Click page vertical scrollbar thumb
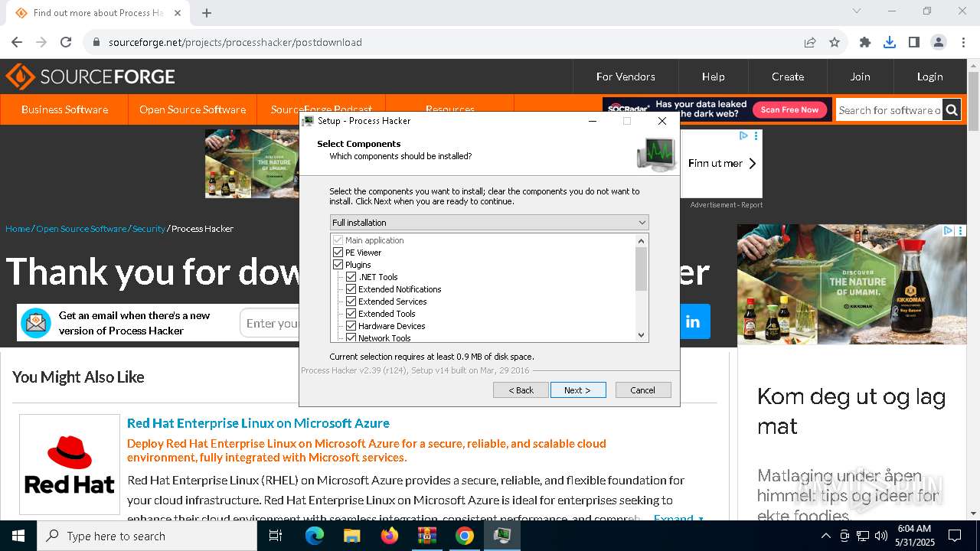980x551 pixels. point(973,103)
